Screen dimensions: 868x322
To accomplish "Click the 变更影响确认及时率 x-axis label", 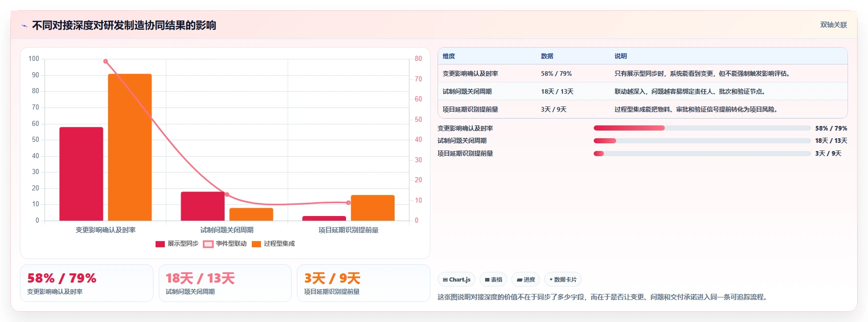I will (105, 230).
